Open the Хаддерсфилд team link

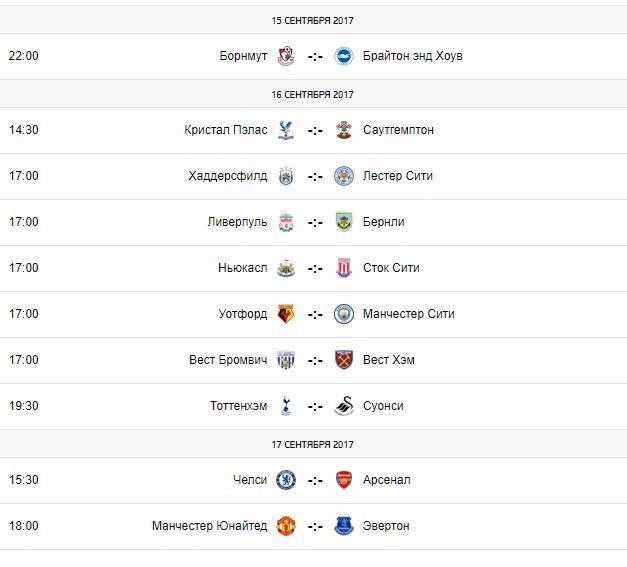228,176
